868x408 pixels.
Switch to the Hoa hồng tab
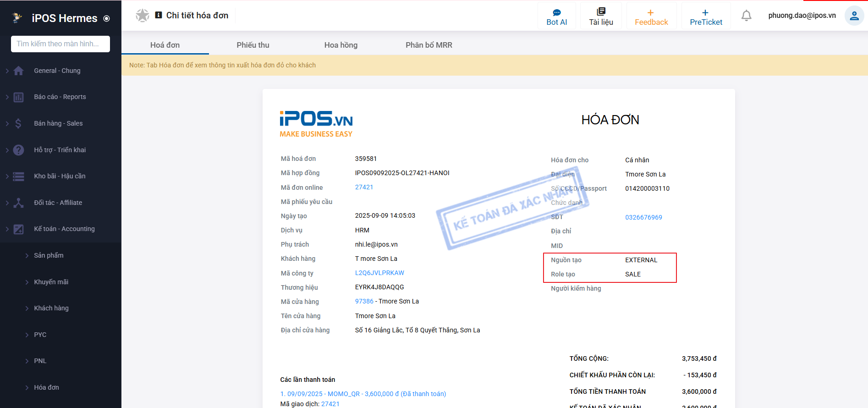coord(341,45)
